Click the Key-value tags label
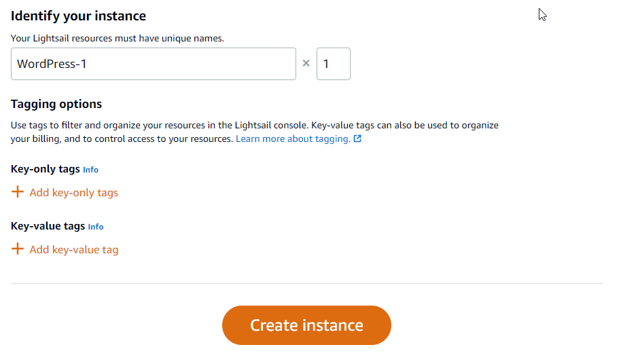 [48, 226]
